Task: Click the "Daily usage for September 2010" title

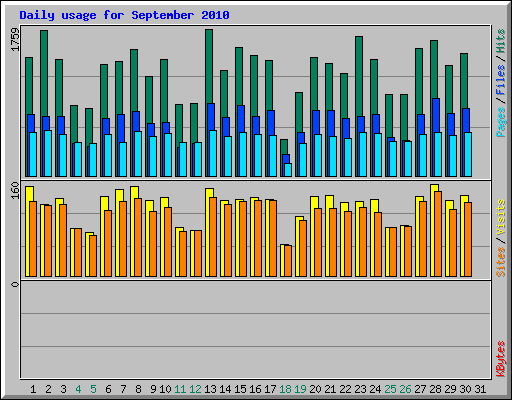Action: tap(124, 15)
